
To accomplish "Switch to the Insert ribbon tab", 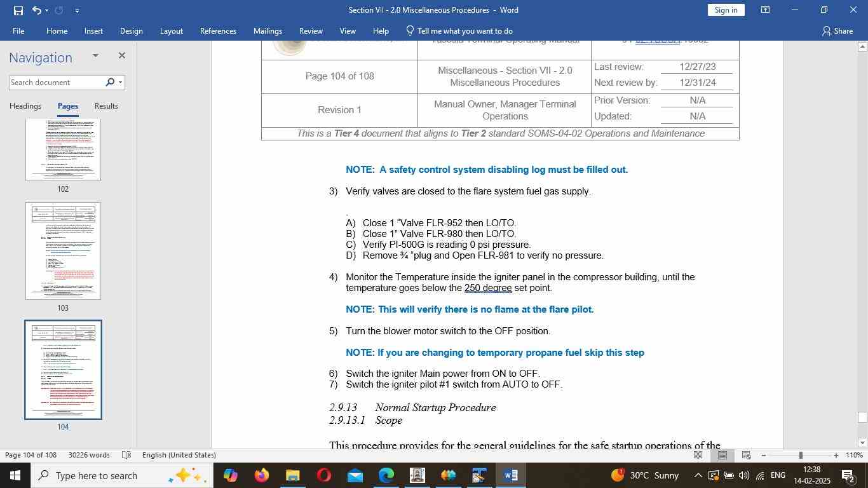I will coord(93,30).
